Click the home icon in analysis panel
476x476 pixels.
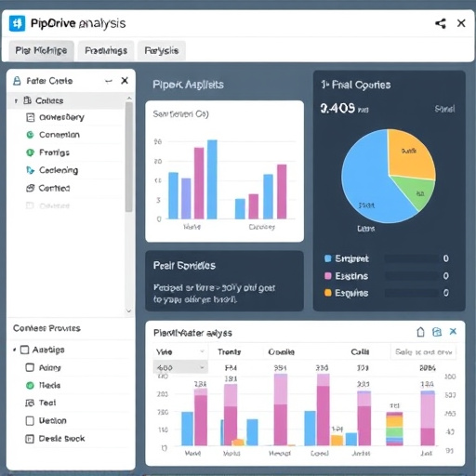(x=420, y=332)
